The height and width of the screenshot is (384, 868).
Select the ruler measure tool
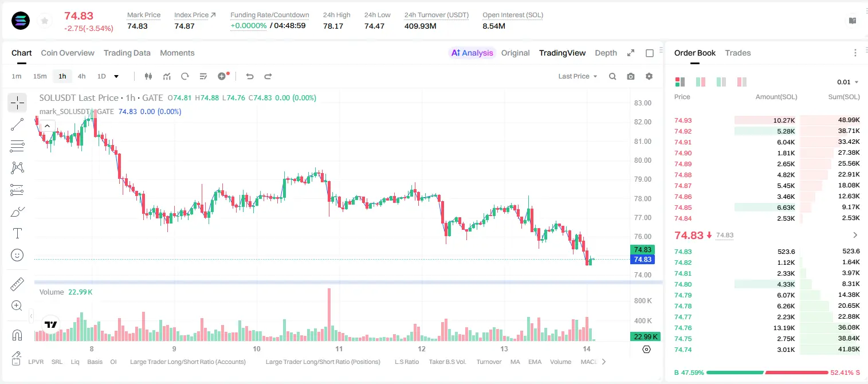17,284
